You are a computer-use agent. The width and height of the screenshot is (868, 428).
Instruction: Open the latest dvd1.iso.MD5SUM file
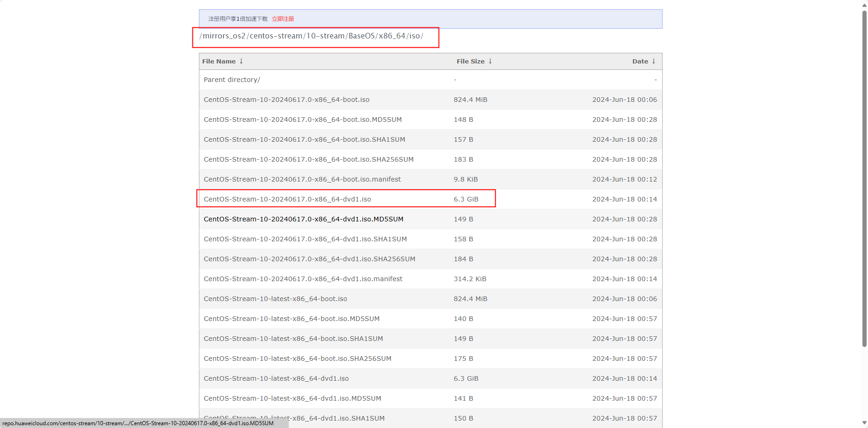(293, 398)
